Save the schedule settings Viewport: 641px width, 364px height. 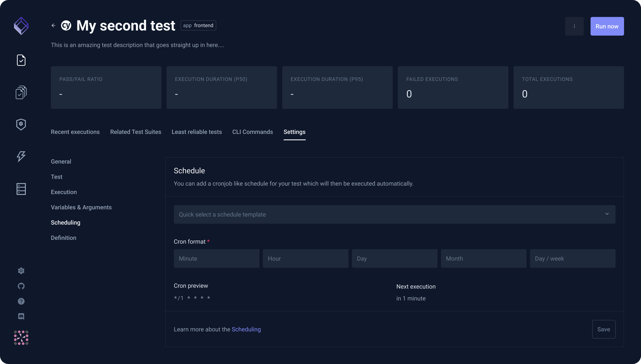point(603,329)
